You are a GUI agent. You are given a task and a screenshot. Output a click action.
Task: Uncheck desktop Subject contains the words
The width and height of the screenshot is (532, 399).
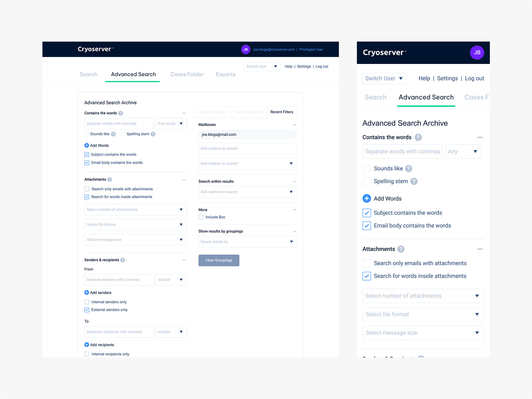click(87, 155)
